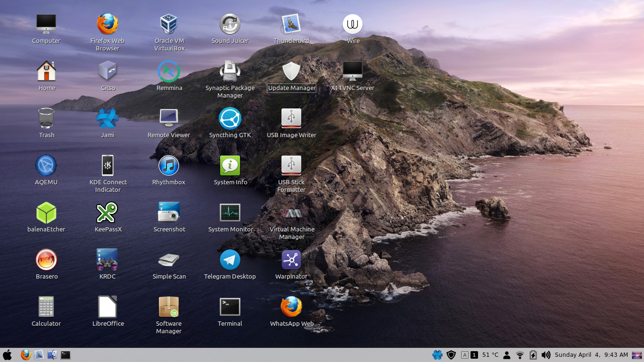
Task: Click the terminal launcher in the taskbar
Action: pos(66,355)
